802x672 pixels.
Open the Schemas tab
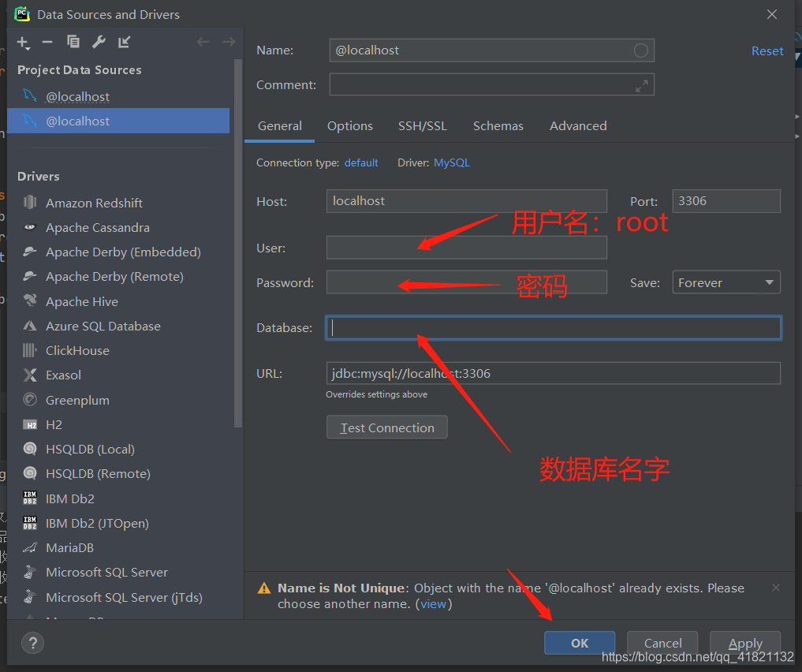[x=498, y=125]
